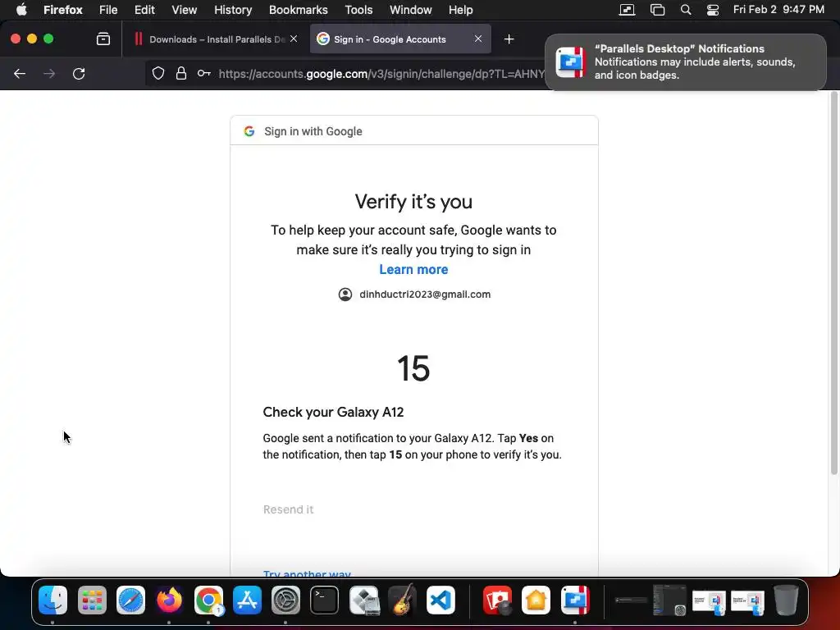Click the forward navigation arrow

point(49,73)
